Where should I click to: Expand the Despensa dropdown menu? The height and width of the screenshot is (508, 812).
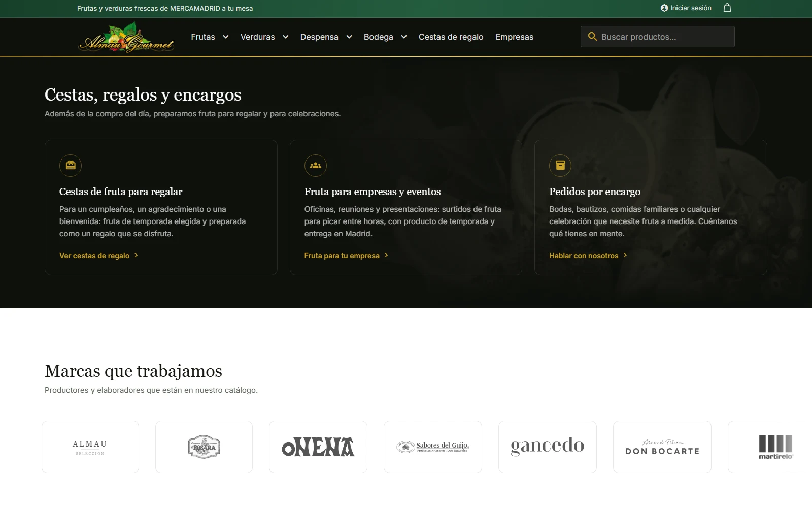pos(326,37)
